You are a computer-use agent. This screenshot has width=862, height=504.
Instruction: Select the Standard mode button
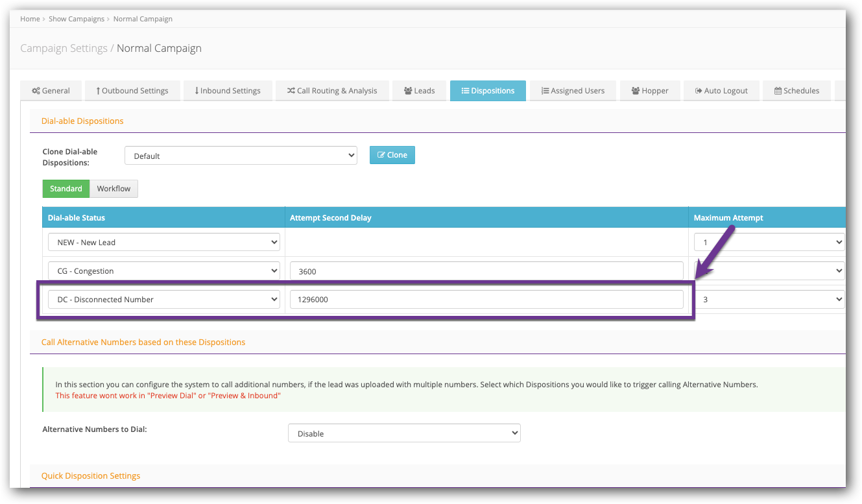click(66, 189)
